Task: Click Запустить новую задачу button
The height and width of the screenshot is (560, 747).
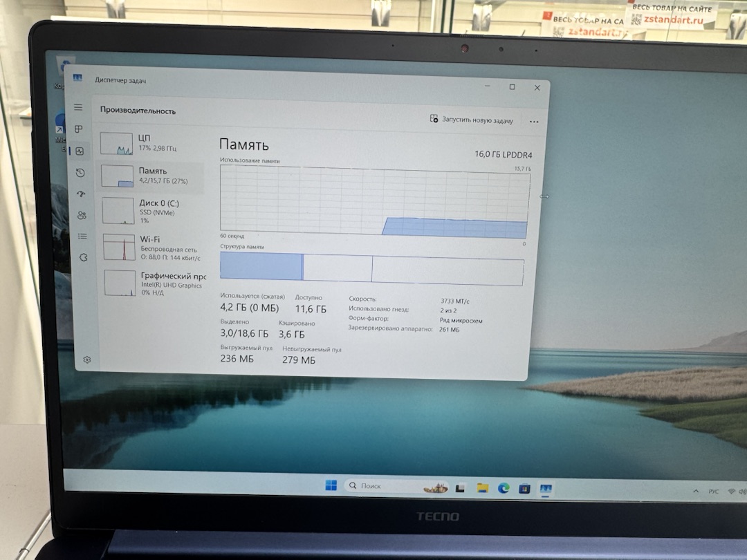Action: pos(471,120)
